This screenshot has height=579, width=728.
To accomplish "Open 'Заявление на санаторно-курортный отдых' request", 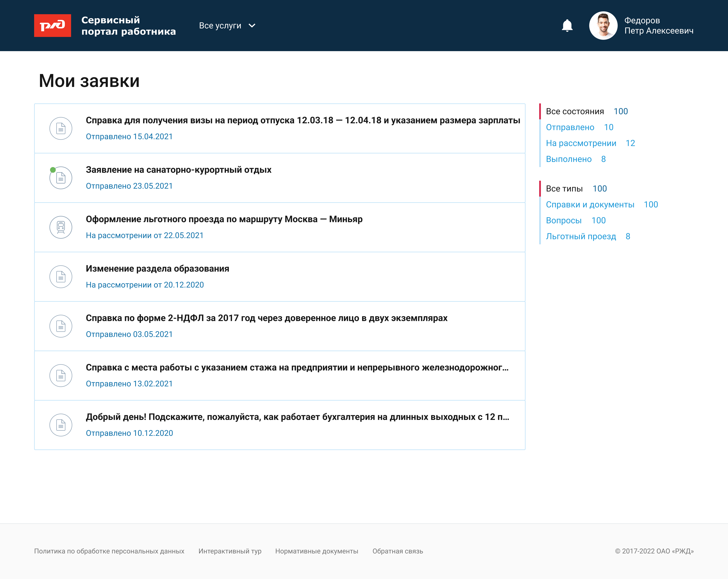I will point(178,170).
